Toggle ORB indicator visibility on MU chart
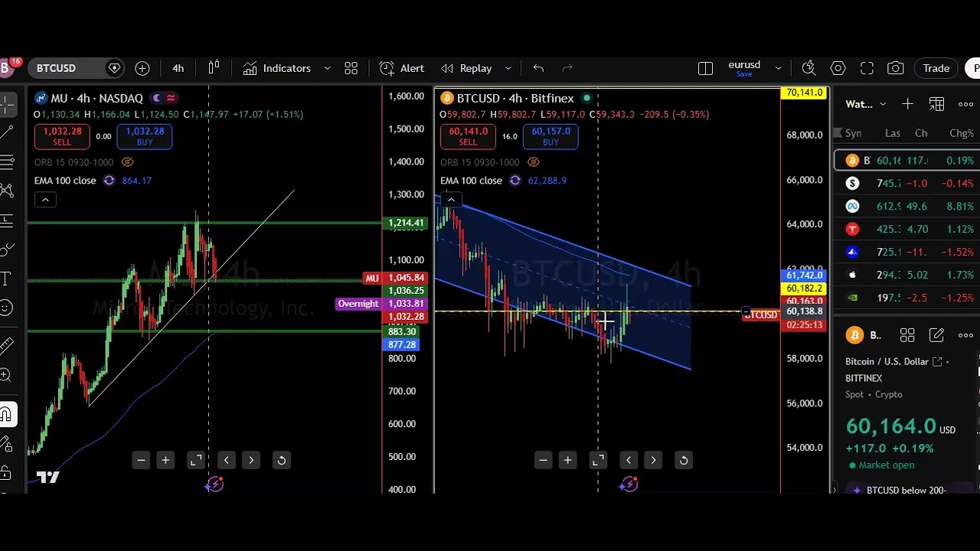 [x=128, y=162]
